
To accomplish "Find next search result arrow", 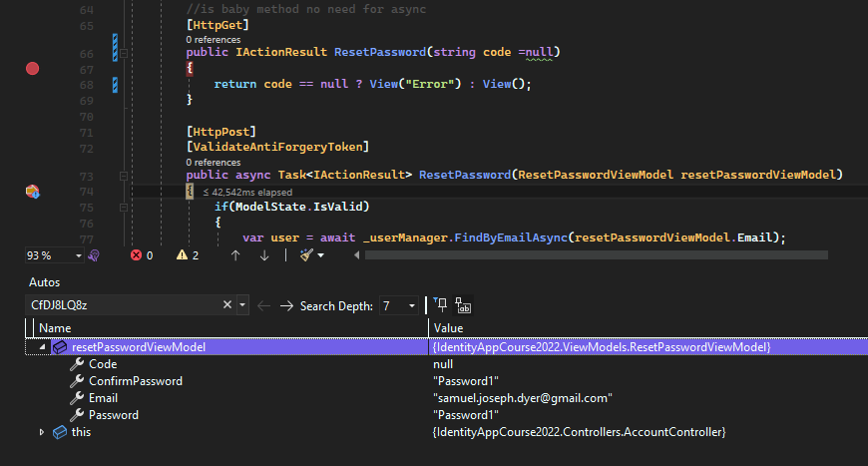I will (x=286, y=305).
